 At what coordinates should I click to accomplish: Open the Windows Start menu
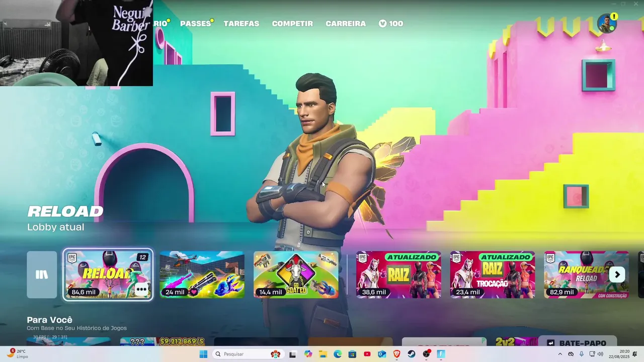coord(203,354)
